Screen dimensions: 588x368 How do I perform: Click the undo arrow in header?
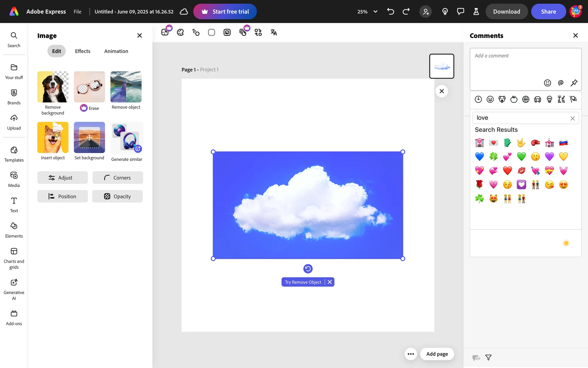pos(390,12)
